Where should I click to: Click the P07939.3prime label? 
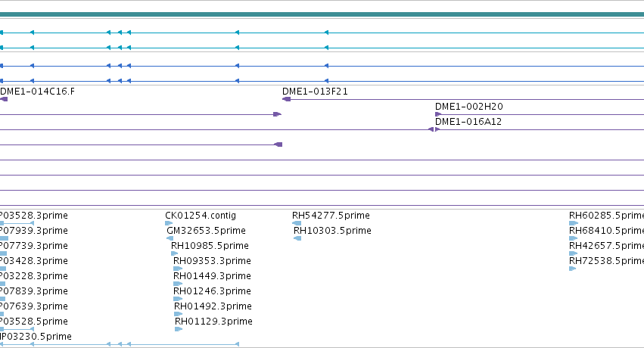(x=34, y=231)
